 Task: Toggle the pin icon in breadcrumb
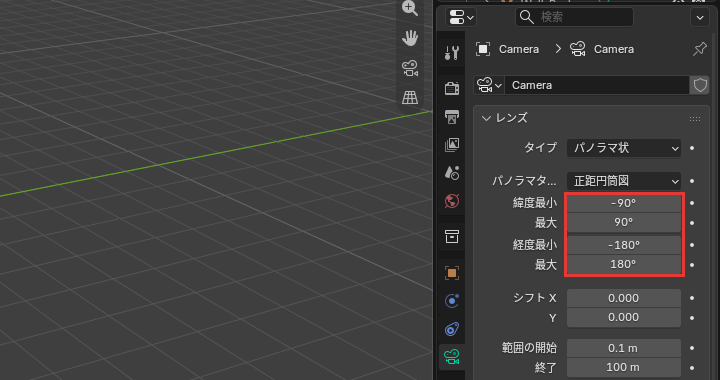700,49
